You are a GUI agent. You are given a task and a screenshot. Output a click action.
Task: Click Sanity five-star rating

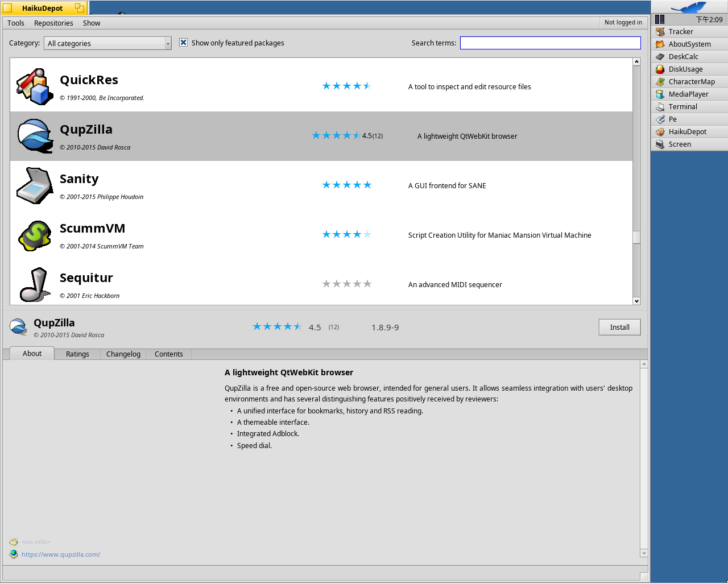coord(346,185)
